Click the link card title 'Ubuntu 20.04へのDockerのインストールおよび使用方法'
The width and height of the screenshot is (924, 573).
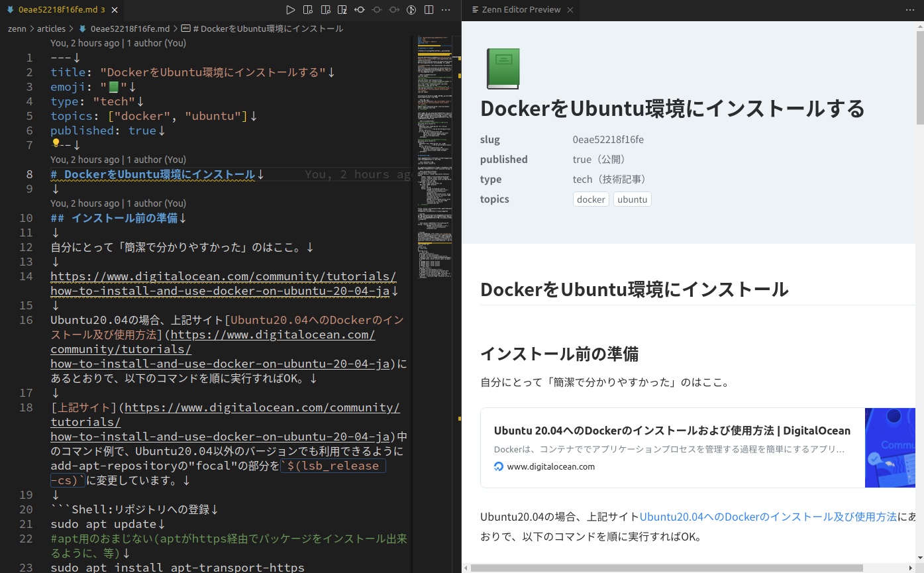pos(672,431)
